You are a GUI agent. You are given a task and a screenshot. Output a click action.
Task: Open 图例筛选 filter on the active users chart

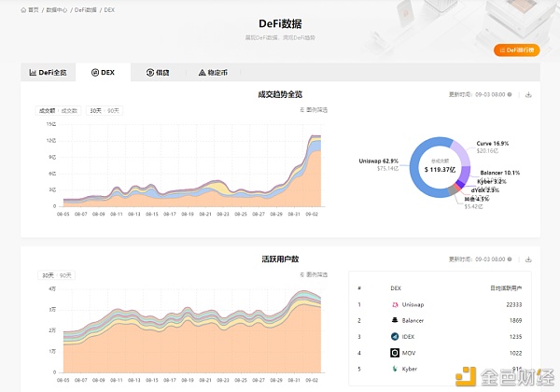(x=317, y=275)
